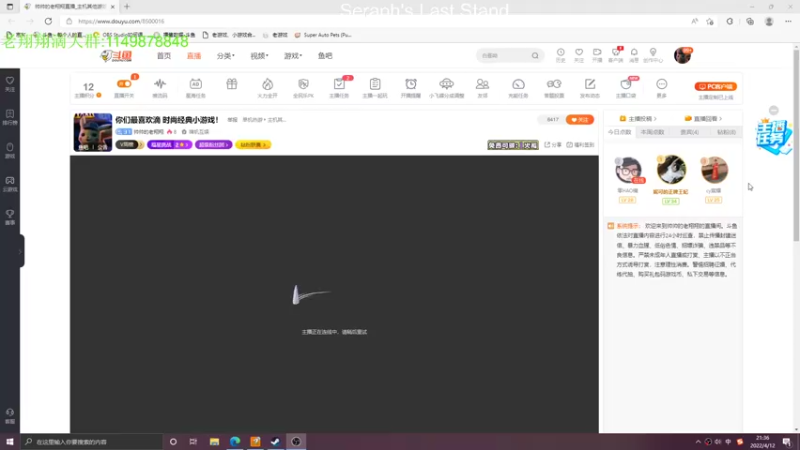Image resolution: width=800 pixels, height=450 pixels.
Task: Open the 鱼吧 nav item
Action: pyautogui.click(x=325, y=56)
